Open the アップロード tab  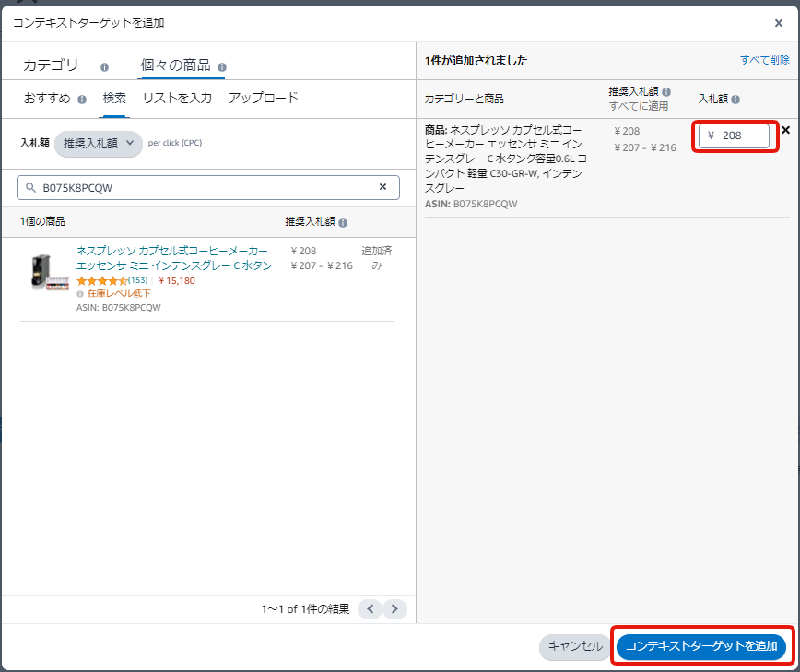[x=264, y=98]
